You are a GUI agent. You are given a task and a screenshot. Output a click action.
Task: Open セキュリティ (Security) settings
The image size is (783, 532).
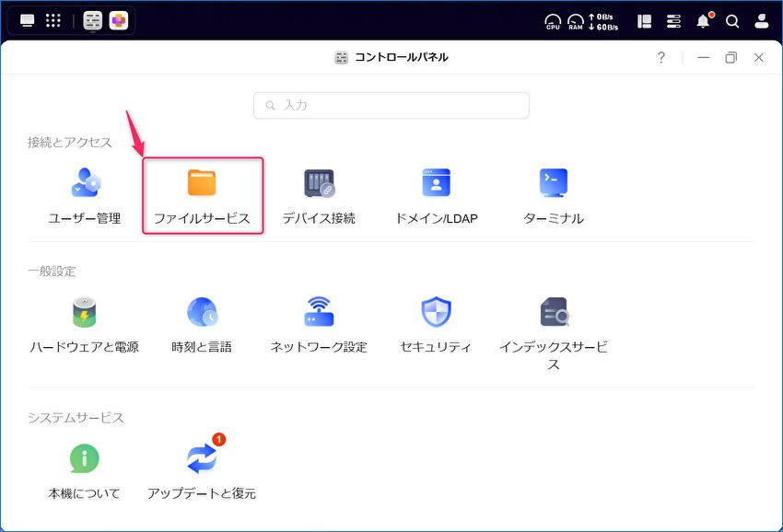(436, 323)
